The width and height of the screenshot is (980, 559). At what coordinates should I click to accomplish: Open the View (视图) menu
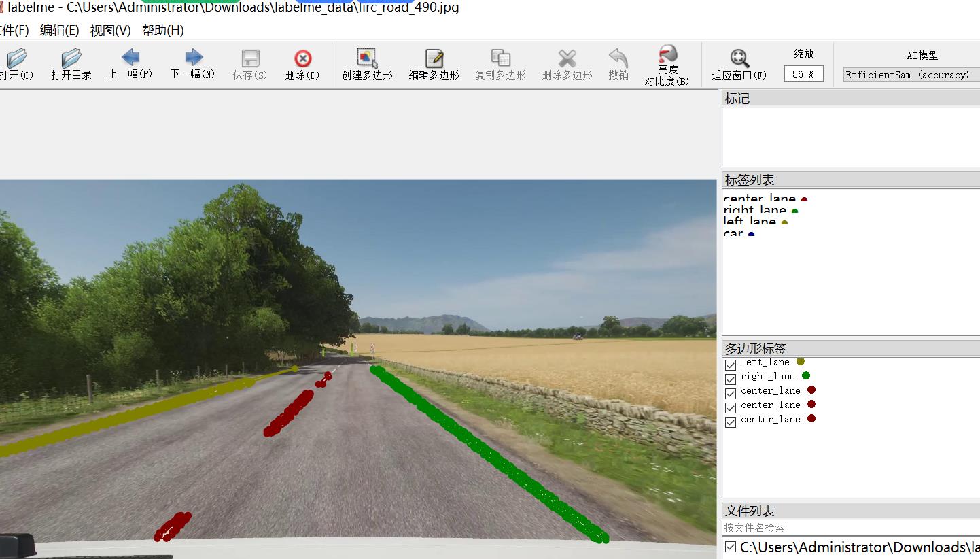(x=110, y=31)
